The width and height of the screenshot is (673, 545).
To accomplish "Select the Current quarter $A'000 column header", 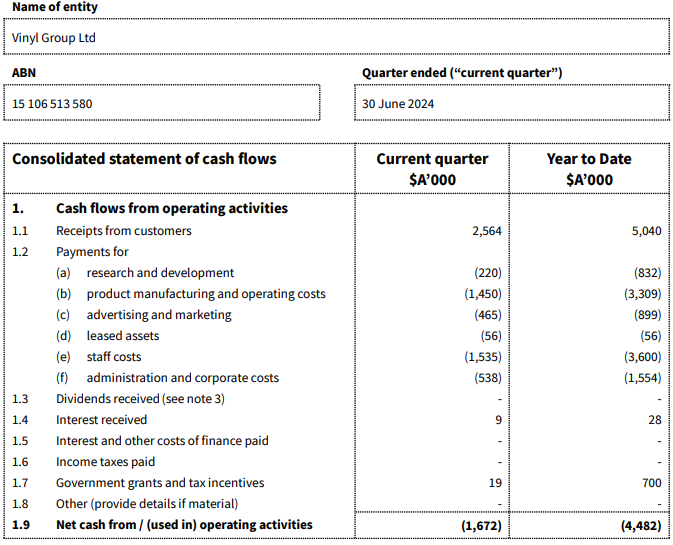I will [x=432, y=169].
